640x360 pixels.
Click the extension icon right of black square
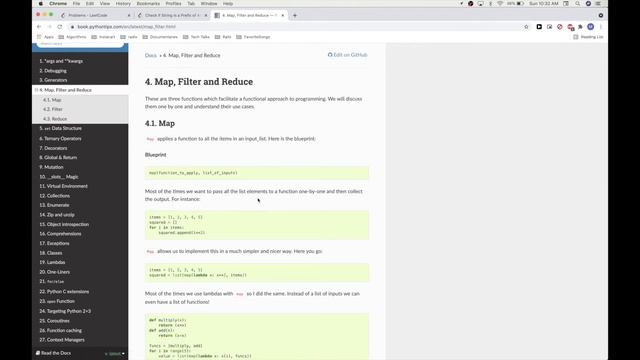click(x=549, y=27)
